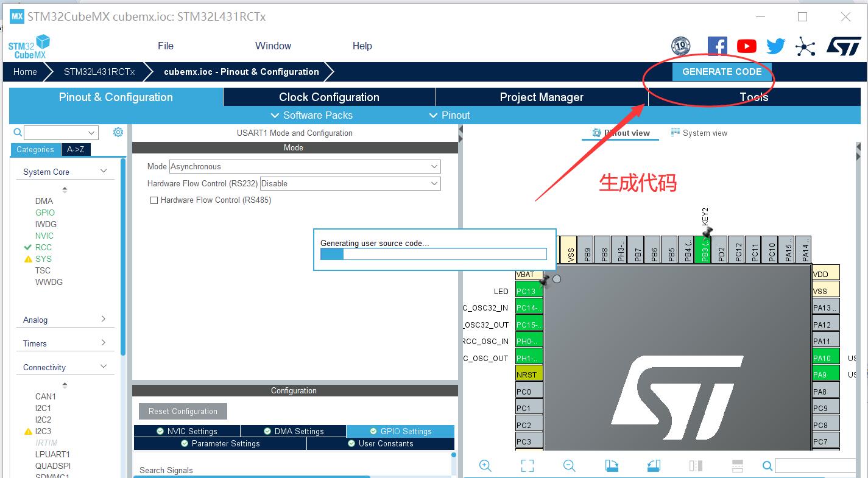Select WWDG in System Core
The width and height of the screenshot is (868, 478).
point(49,282)
